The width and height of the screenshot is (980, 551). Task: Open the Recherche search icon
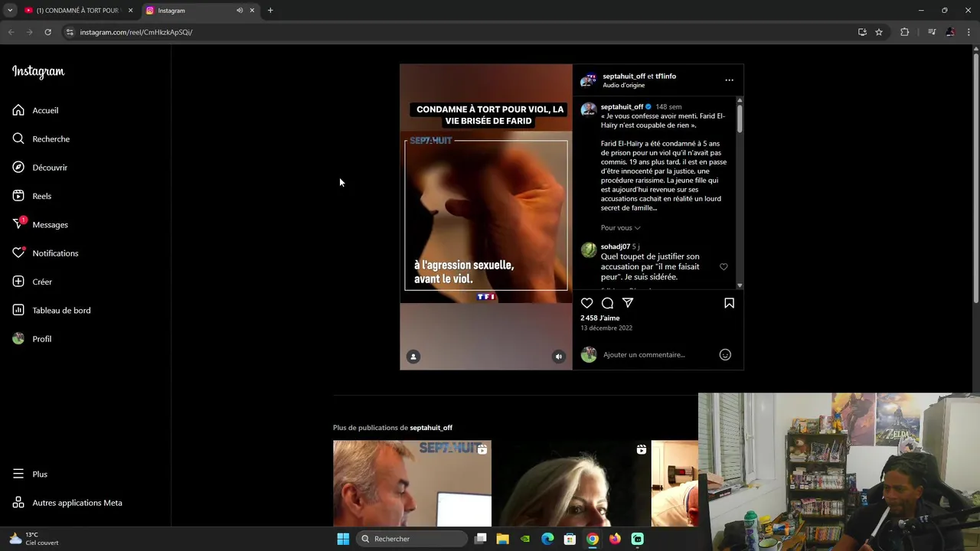coord(18,139)
